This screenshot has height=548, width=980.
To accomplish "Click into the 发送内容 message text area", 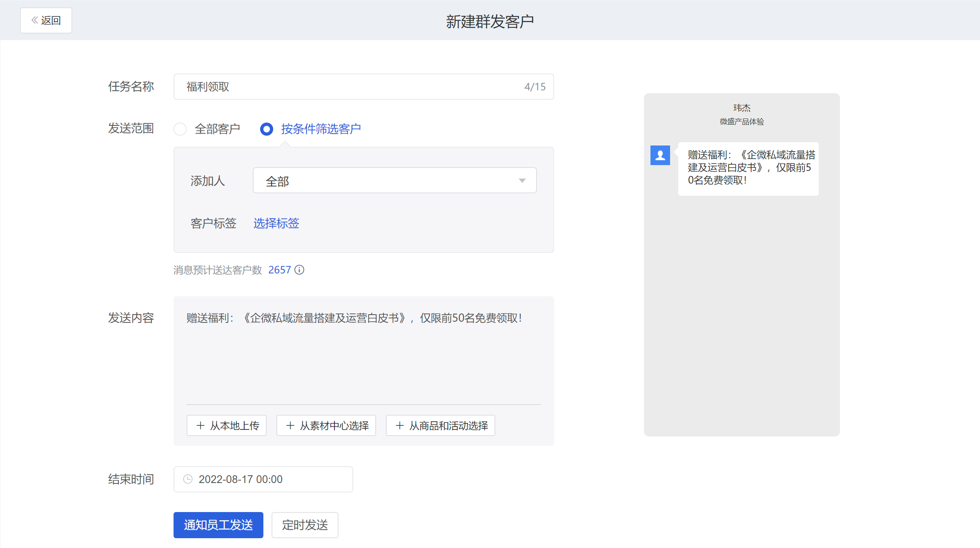I will (364, 351).
